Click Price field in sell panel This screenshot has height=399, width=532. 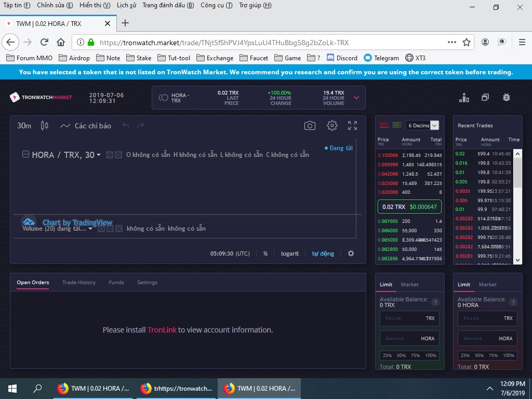coord(487,318)
